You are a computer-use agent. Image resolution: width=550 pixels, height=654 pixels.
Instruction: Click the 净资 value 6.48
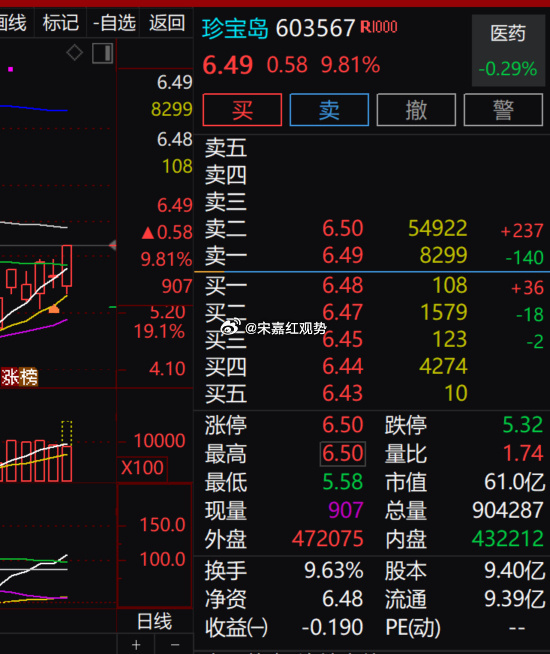(343, 599)
